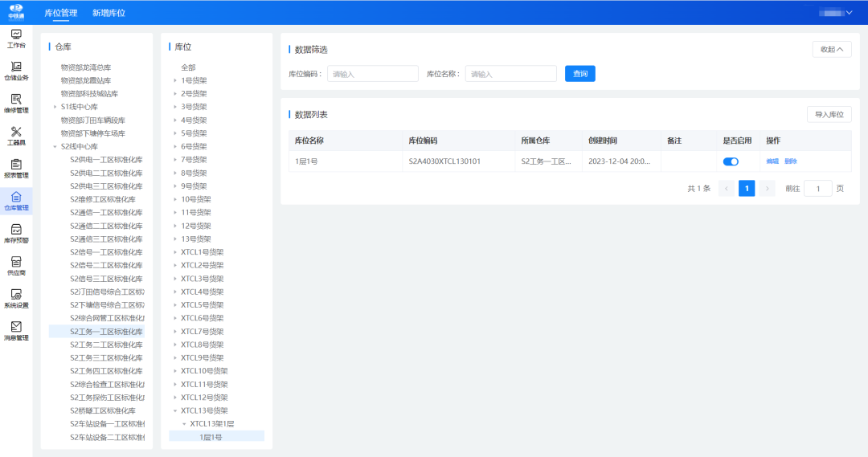Open the 消息管理 sidebar icon
Screen dimensions: 868x457
click(x=16, y=332)
